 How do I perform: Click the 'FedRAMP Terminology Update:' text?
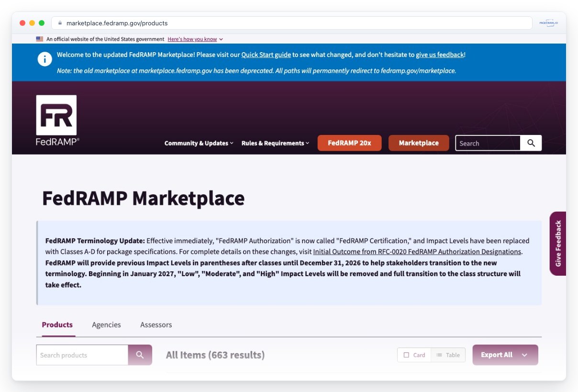95,241
